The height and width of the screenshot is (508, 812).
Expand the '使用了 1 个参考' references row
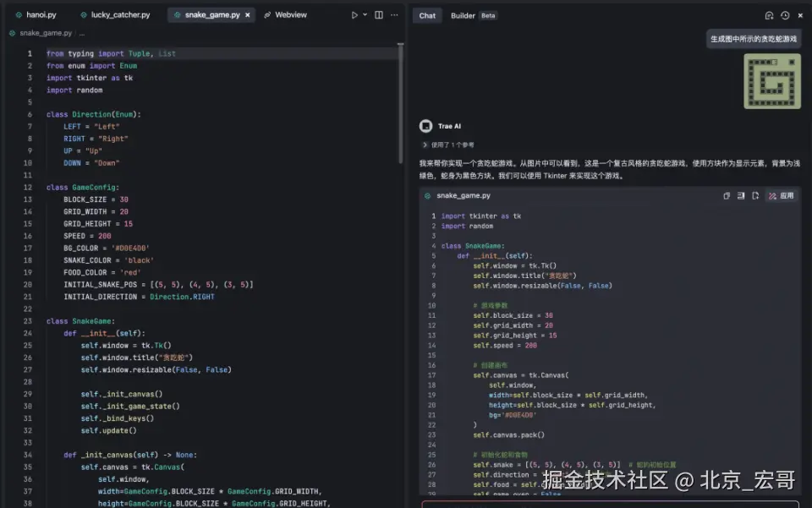[x=448, y=145]
